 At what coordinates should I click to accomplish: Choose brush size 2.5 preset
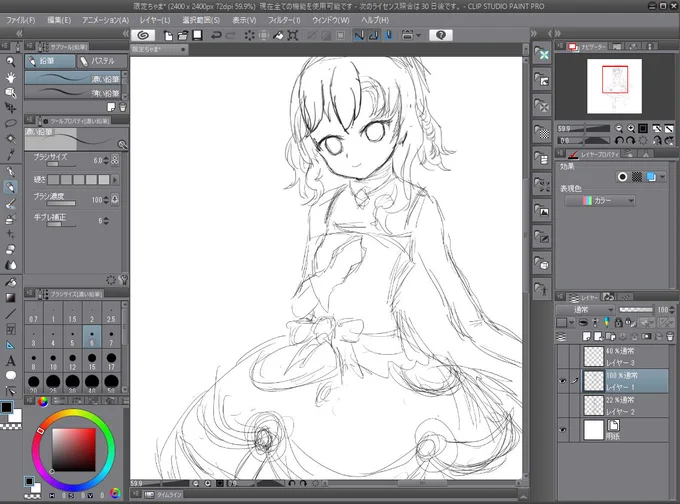click(x=111, y=314)
